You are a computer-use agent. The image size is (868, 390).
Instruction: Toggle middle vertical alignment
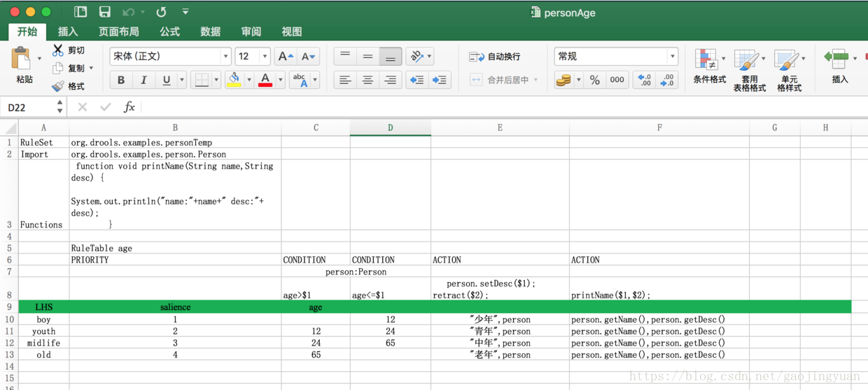tap(367, 56)
